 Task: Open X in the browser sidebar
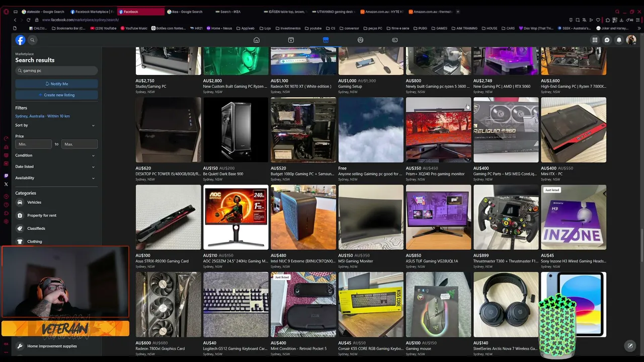(x=6, y=184)
